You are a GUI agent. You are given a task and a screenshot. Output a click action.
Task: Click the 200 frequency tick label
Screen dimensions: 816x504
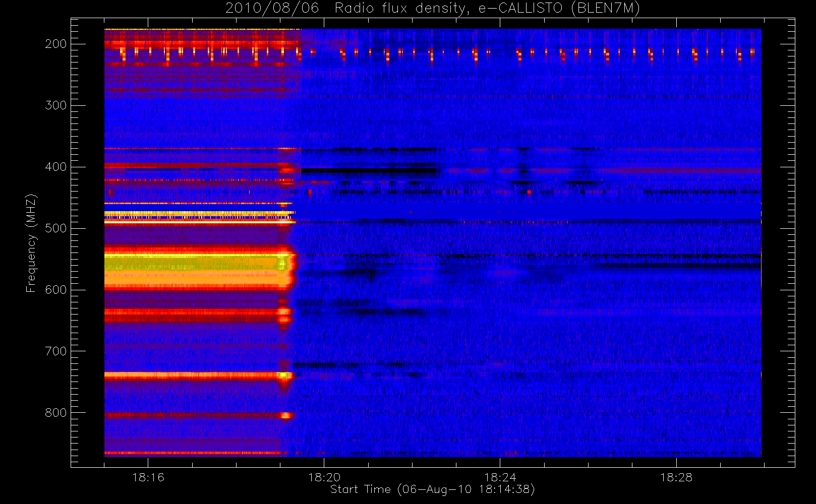pos(55,44)
